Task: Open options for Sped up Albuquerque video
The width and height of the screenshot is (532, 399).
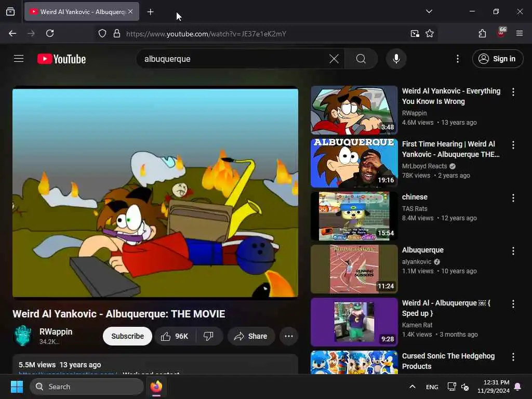Action: coord(513,303)
